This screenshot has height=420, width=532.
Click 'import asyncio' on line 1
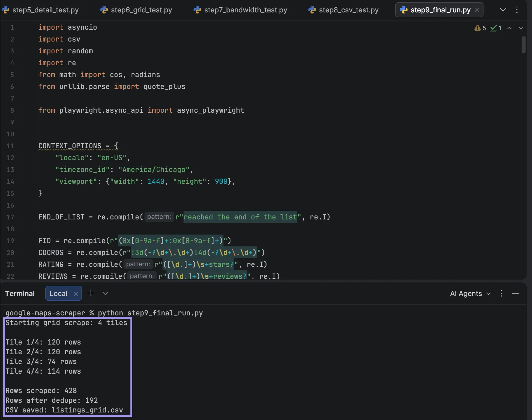[68, 27]
